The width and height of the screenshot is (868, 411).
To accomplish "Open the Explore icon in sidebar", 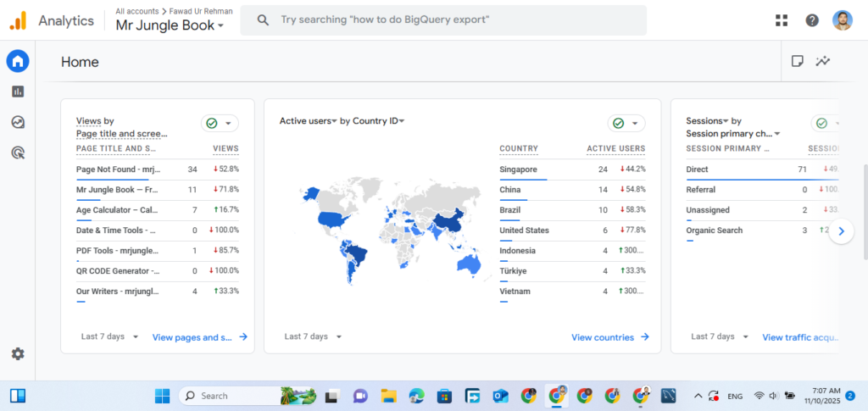I will [18, 122].
